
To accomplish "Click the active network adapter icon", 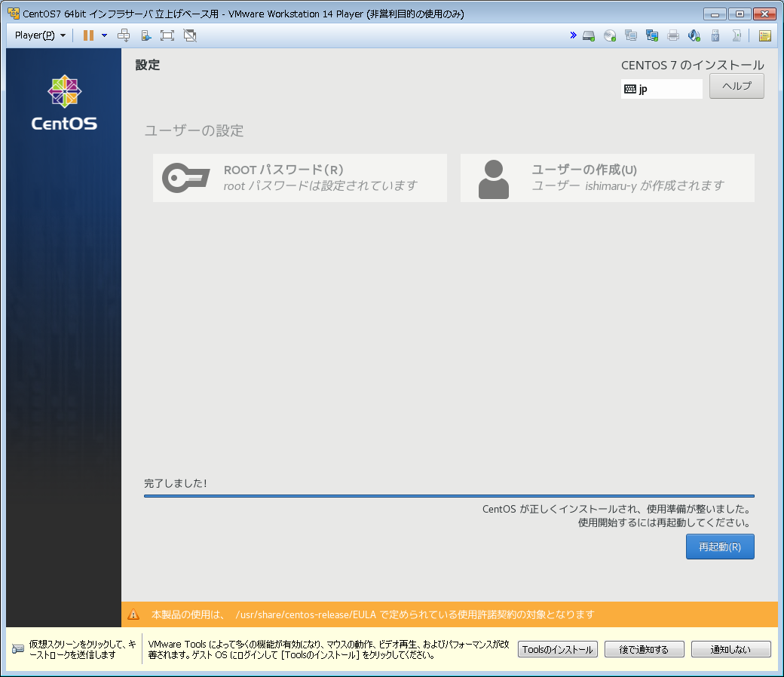I will 652,35.
